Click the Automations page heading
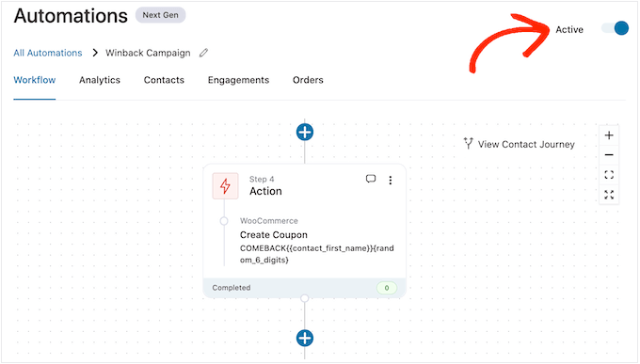 pyautogui.click(x=71, y=16)
